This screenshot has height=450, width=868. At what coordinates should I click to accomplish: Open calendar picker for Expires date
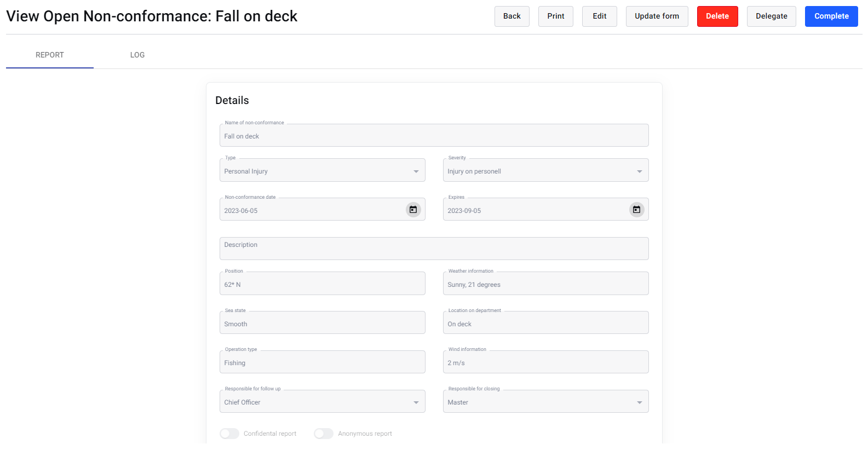pos(636,210)
